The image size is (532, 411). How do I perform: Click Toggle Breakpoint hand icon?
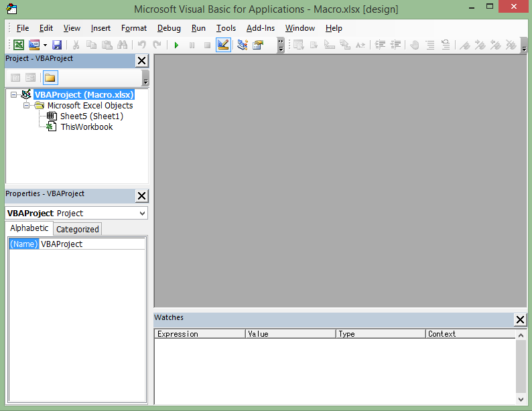[415, 45]
